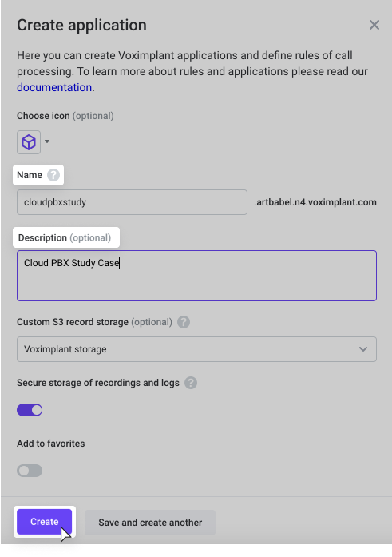Viewport: 392px width, 557px height.
Task: Show help for Secure storage of recordings
Action: (191, 383)
